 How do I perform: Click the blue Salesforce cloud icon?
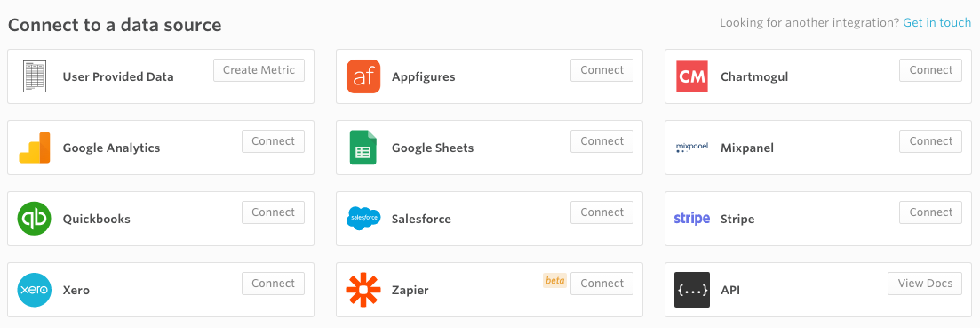coord(363,219)
